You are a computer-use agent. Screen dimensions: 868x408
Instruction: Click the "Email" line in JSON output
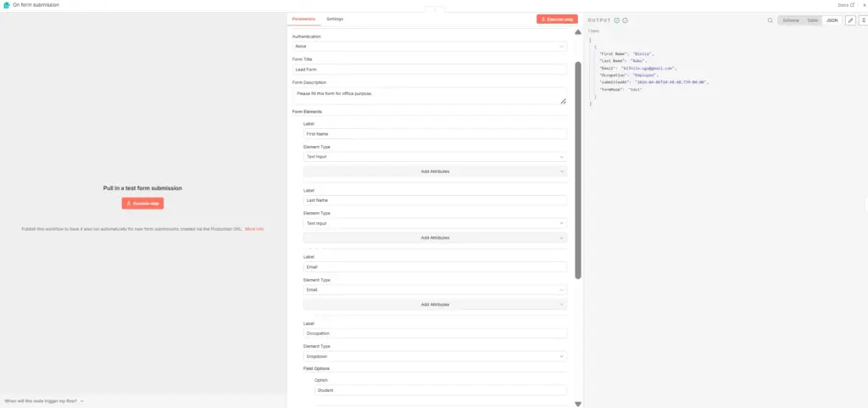tap(638, 68)
